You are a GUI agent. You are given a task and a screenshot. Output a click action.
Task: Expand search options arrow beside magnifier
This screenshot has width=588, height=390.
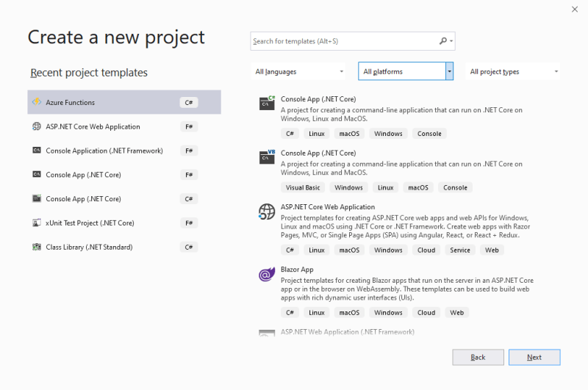pos(451,41)
